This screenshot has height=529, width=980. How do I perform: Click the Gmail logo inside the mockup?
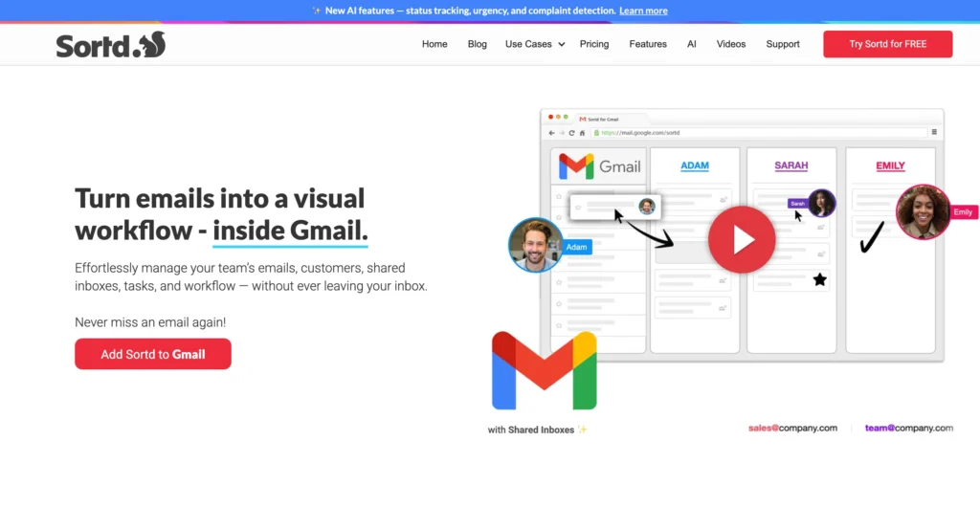[x=599, y=166]
